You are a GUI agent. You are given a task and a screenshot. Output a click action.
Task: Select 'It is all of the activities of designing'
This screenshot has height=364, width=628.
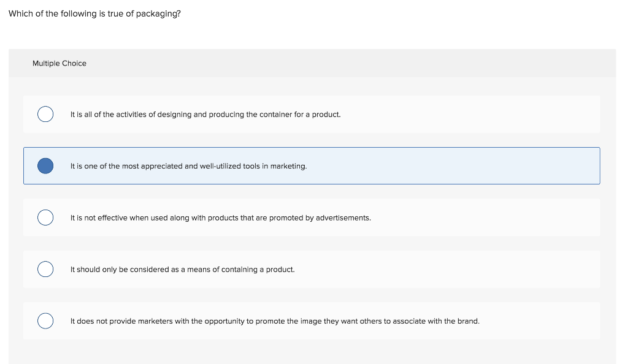pyautogui.click(x=206, y=114)
